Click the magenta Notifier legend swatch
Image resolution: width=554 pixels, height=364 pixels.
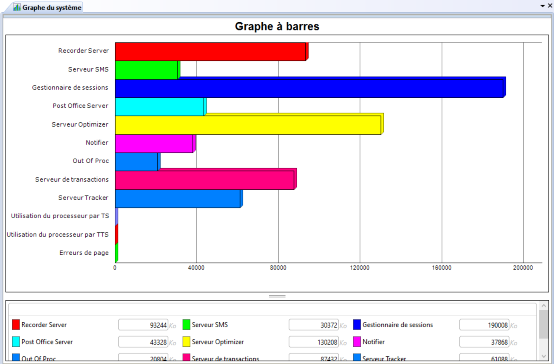[x=357, y=342]
